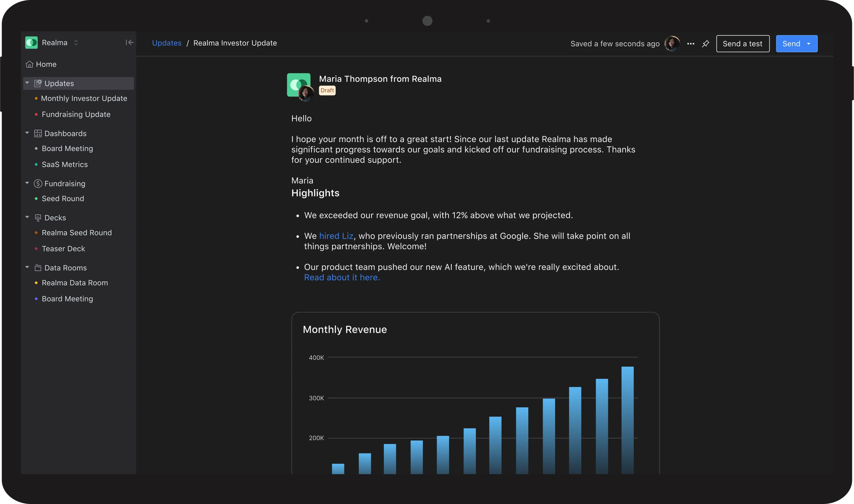This screenshot has height=504, width=854.
Task: Open the Updates breadcrumb link
Action: tap(167, 43)
